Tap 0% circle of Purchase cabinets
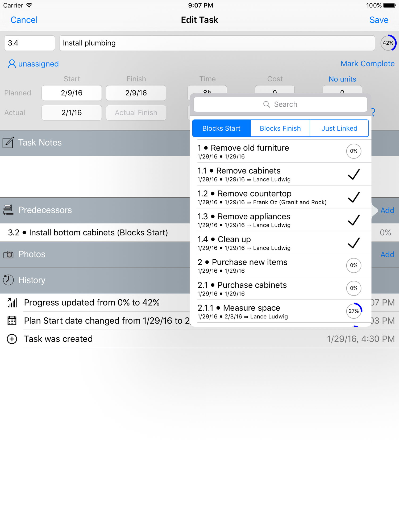 [354, 288]
